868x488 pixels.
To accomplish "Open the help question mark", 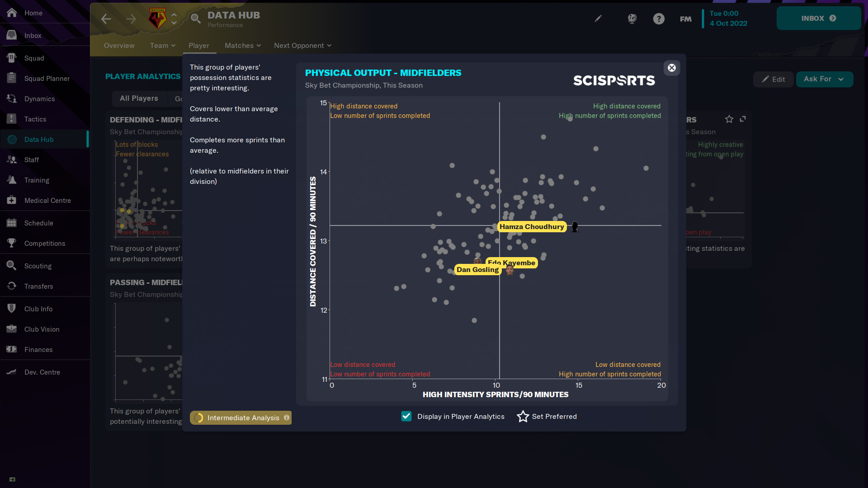I will click(x=659, y=19).
